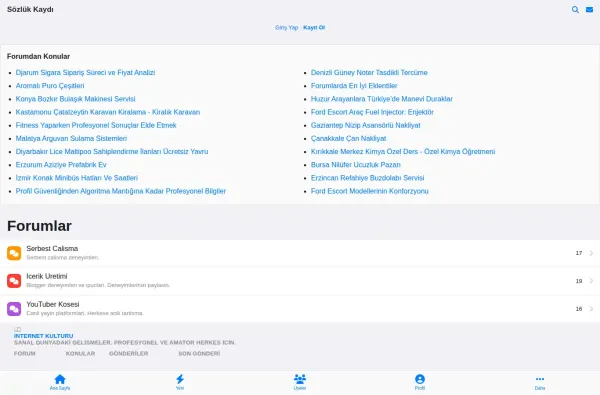Open Fitness Yaparken Profesyonel Sonuçlar topic

(x=96, y=125)
